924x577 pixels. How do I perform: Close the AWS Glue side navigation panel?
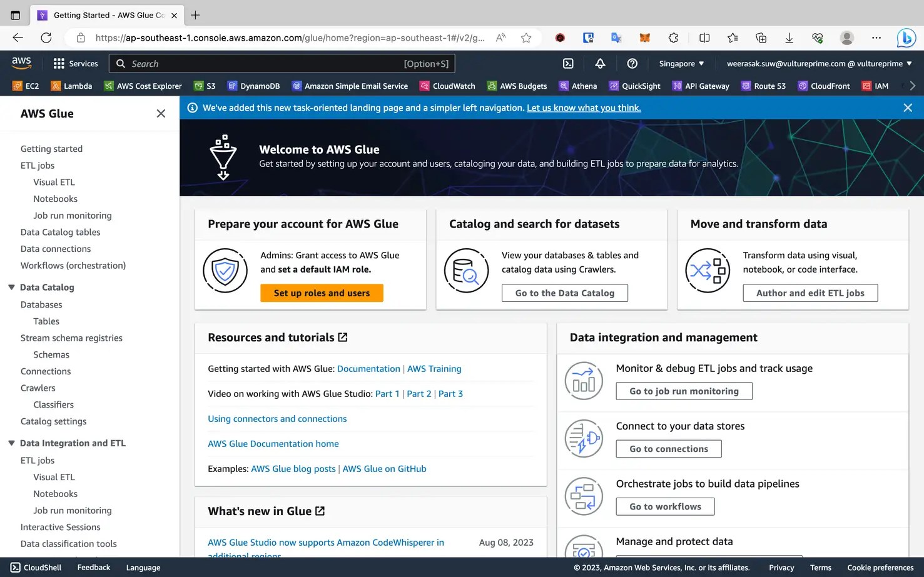tap(161, 113)
